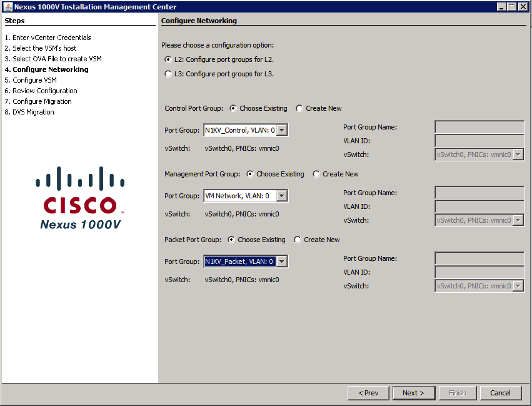532x406 pixels.
Task: Click the Packet section VLAN ID field
Action: point(479,272)
